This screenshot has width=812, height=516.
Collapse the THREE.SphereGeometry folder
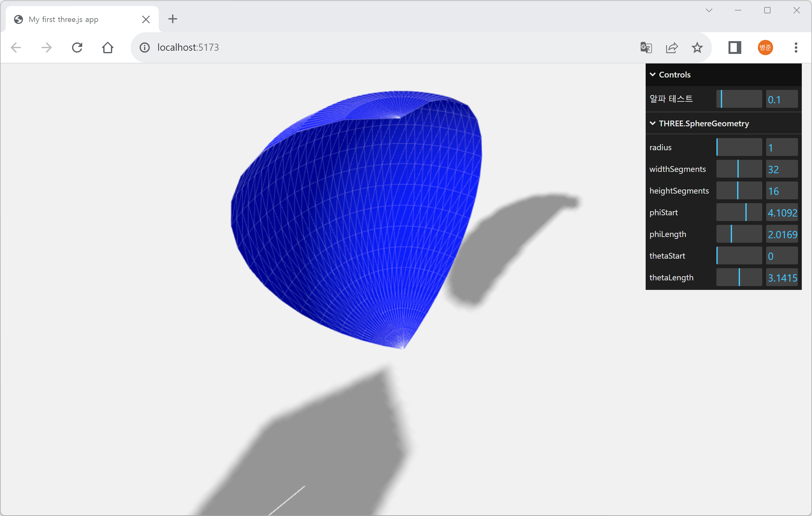click(x=703, y=123)
